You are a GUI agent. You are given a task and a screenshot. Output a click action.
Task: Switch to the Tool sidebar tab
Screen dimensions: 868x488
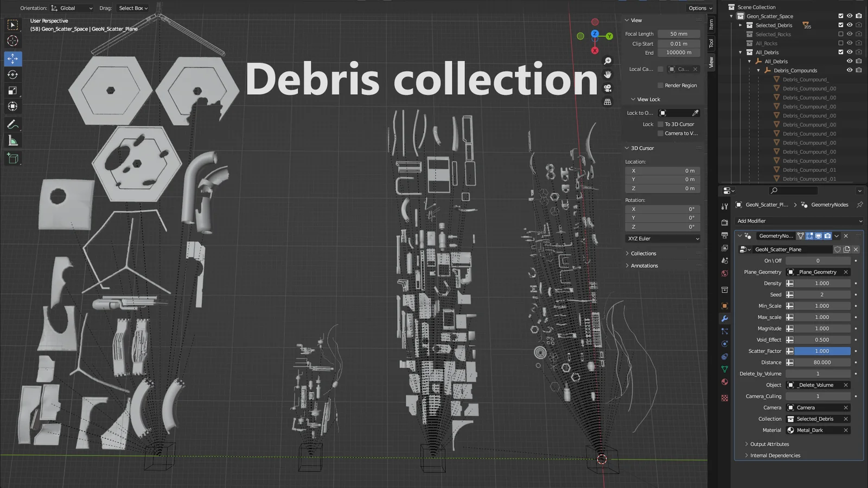point(711,43)
